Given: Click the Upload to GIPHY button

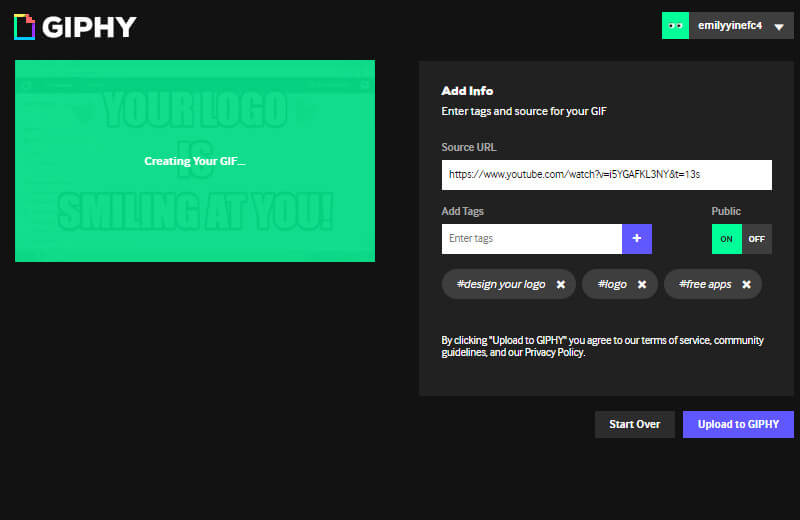Looking at the screenshot, I should (738, 424).
